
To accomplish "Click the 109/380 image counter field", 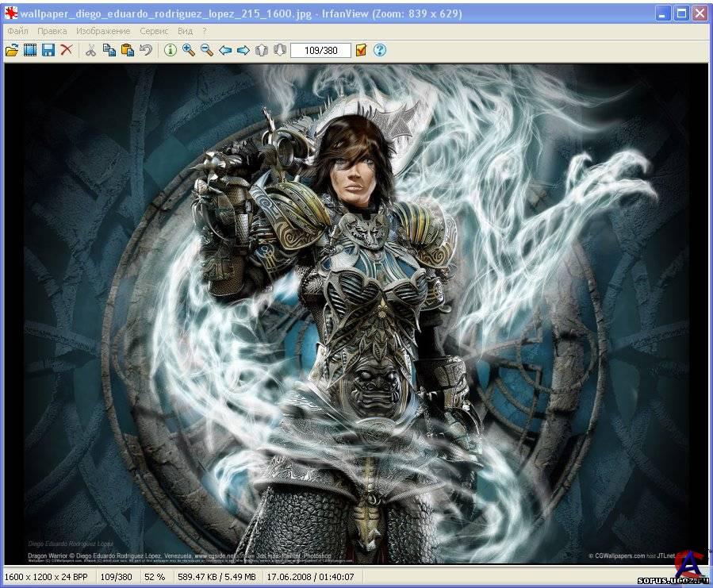I will pyautogui.click(x=320, y=50).
